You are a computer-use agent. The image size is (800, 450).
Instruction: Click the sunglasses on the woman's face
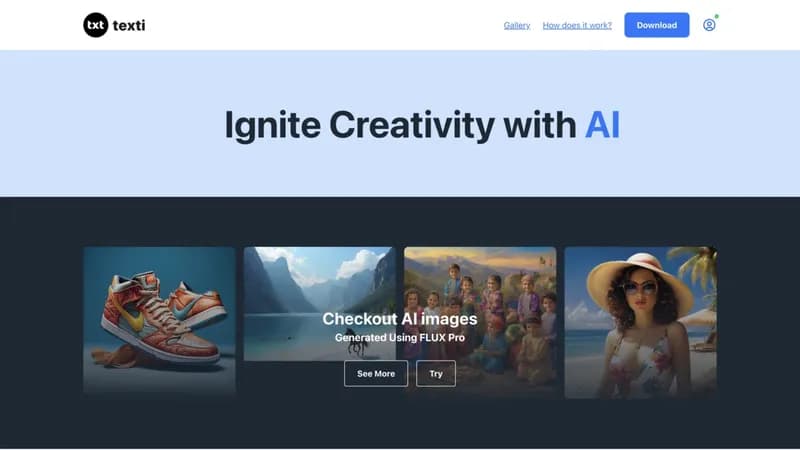pos(640,288)
